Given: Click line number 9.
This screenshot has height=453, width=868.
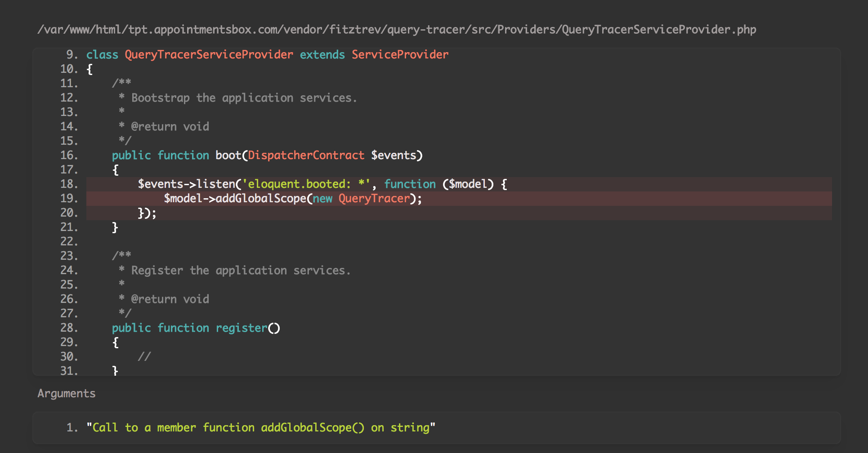Looking at the screenshot, I should tap(72, 55).
